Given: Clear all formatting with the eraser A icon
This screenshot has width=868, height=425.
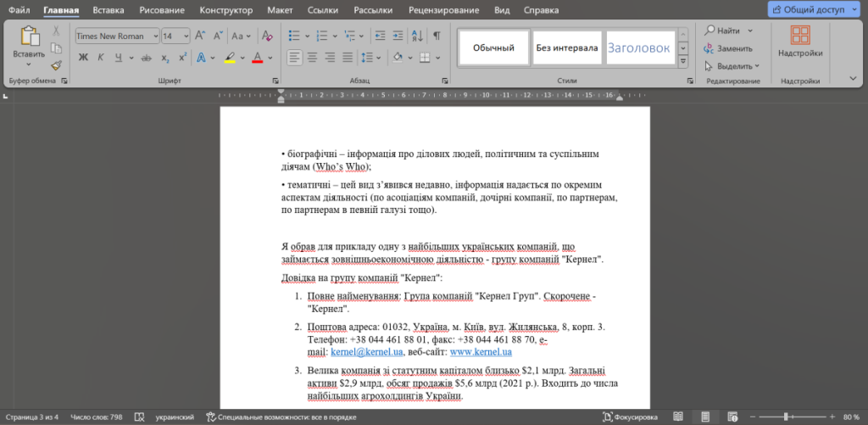Looking at the screenshot, I should tap(267, 36).
